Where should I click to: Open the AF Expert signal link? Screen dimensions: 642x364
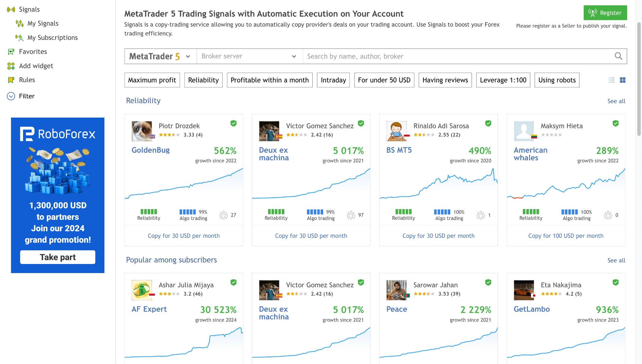(149, 309)
